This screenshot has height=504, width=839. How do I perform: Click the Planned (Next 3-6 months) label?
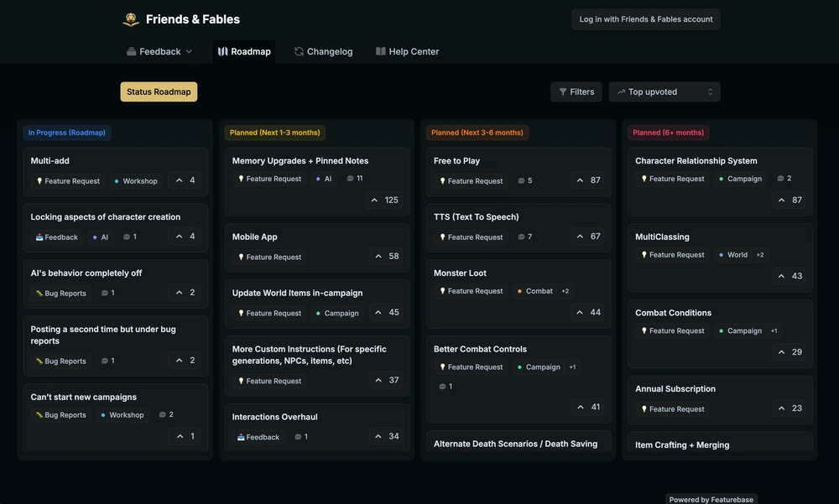click(477, 132)
